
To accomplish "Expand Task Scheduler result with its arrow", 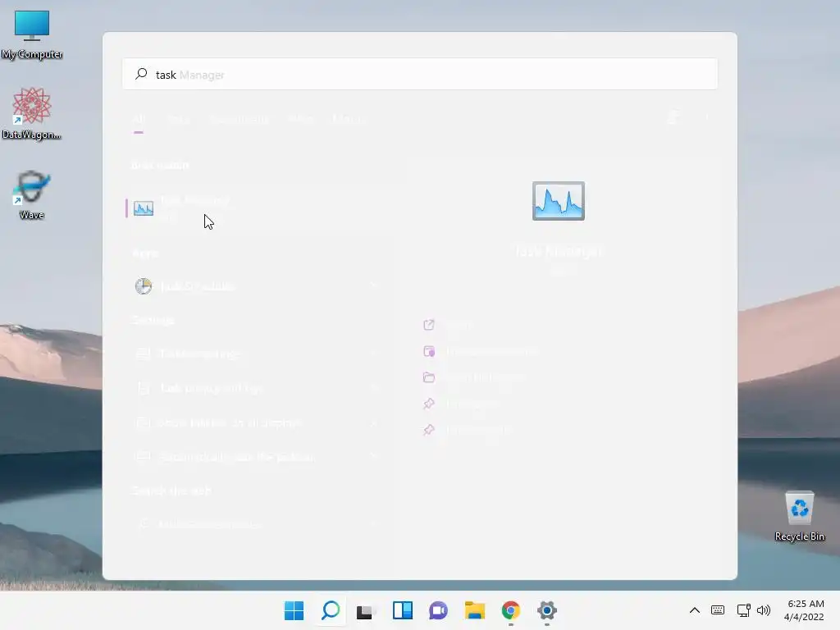I will coord(373,286).
